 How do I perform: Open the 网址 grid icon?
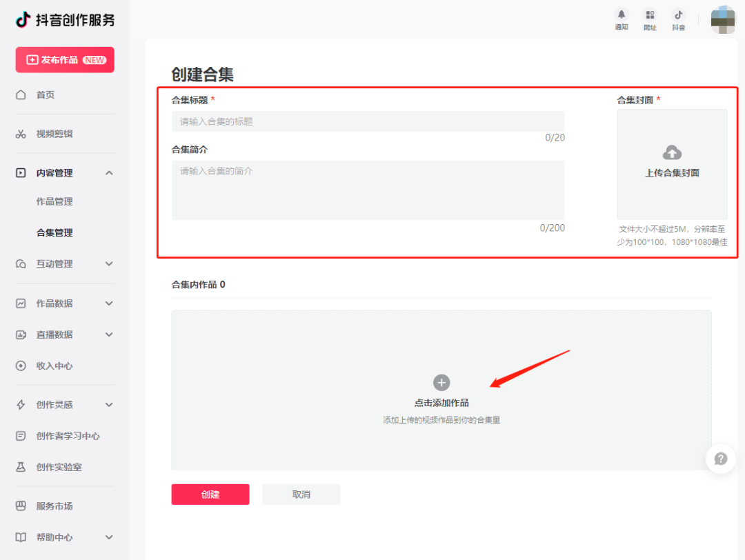(x=650, y=15)
